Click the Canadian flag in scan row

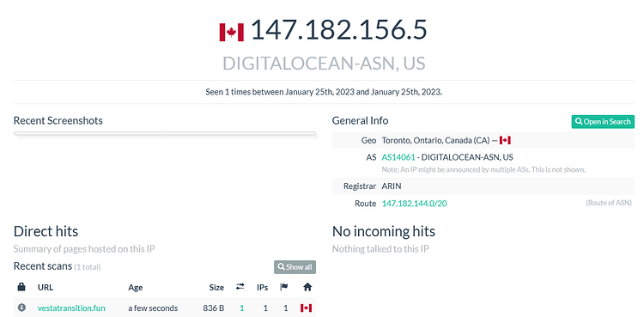point(306,308)
